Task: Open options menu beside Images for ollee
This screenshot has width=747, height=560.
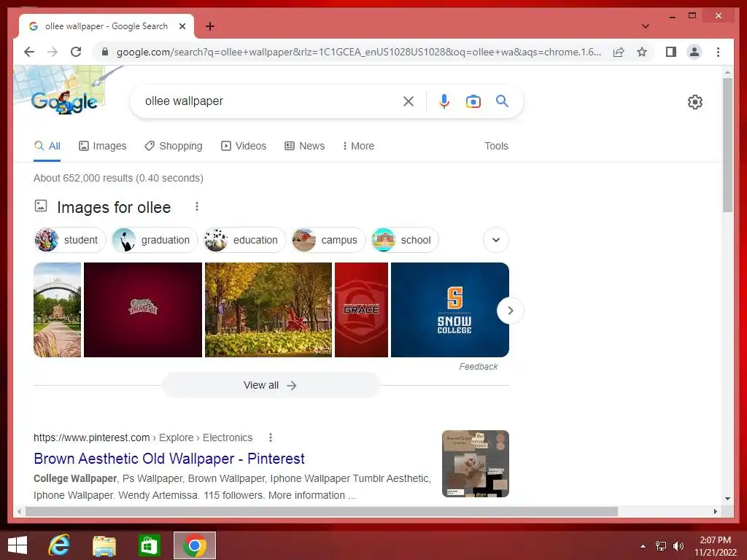Action: [x=197, y=206]
